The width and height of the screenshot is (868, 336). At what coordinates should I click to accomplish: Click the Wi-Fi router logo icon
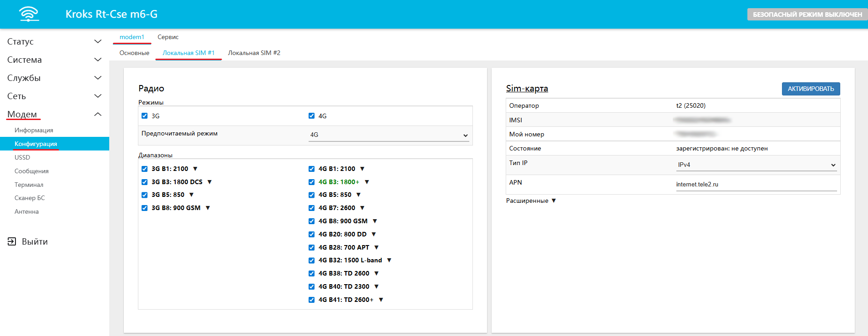(29, 14)
